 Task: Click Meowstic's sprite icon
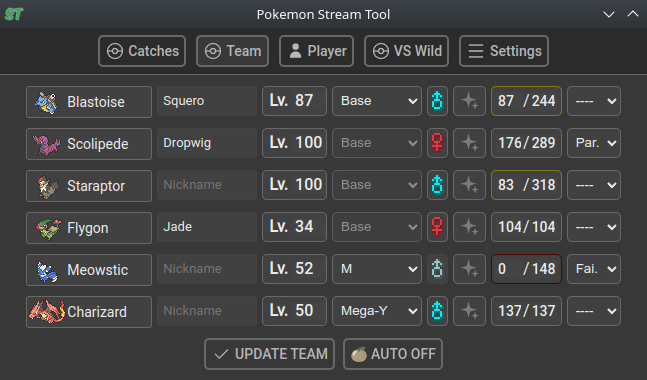(x=47, y=271)
